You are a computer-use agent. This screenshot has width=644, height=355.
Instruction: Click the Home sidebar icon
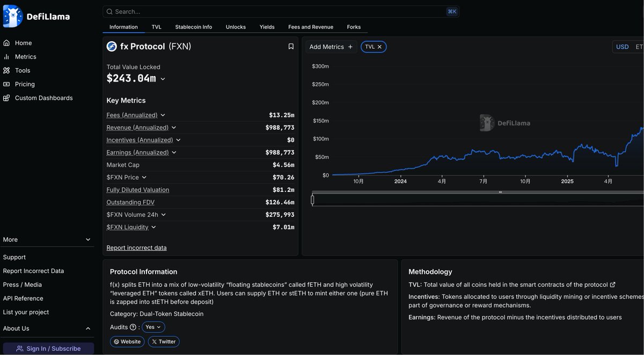coord(6,43)
